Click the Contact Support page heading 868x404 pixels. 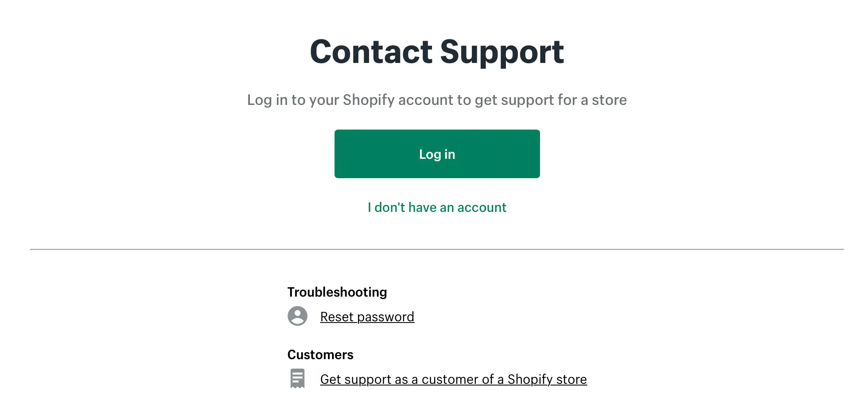click(x=437, y=52)
